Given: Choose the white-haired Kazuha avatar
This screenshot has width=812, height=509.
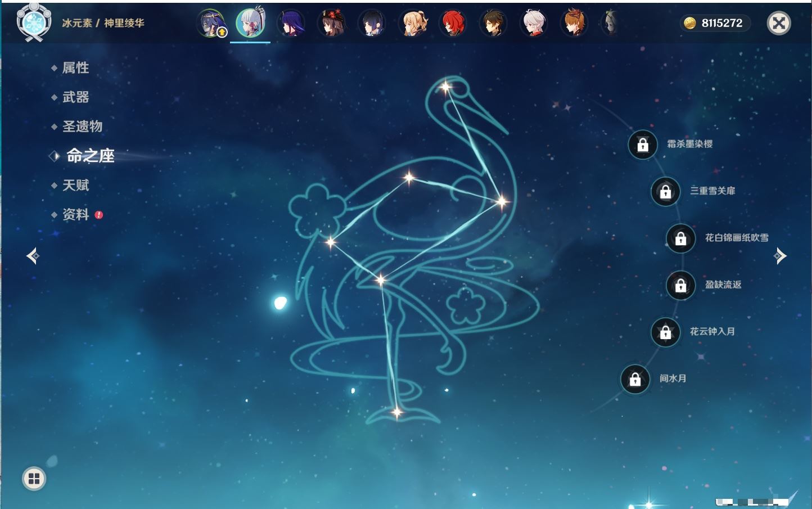Looking at the screenshot, I should 534,24.
